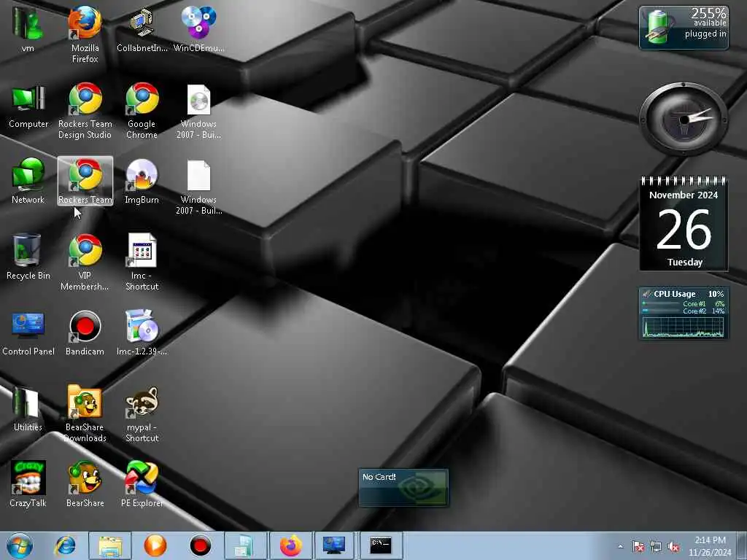Switch to the command prompt taskbar window
This screenshot has width=747, height=560.
(x=381, y=545)
